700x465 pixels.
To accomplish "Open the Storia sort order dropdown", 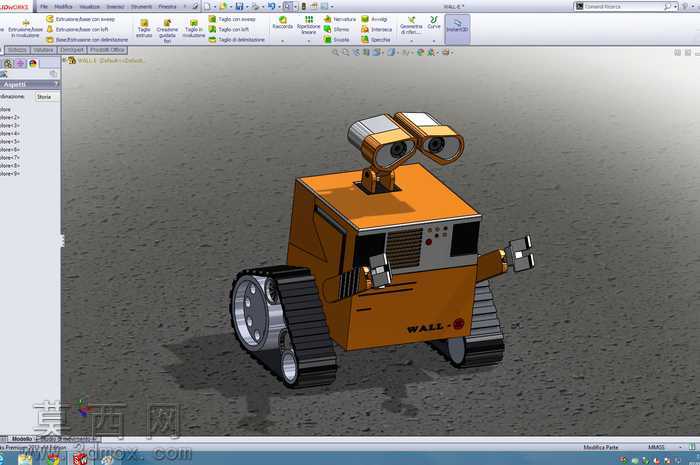I will pos(47,97).
